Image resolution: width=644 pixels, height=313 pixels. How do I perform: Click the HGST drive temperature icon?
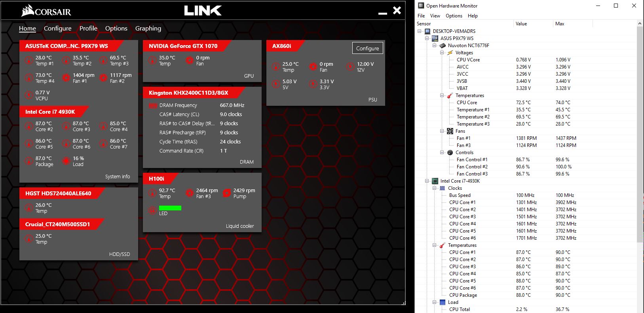29,208
